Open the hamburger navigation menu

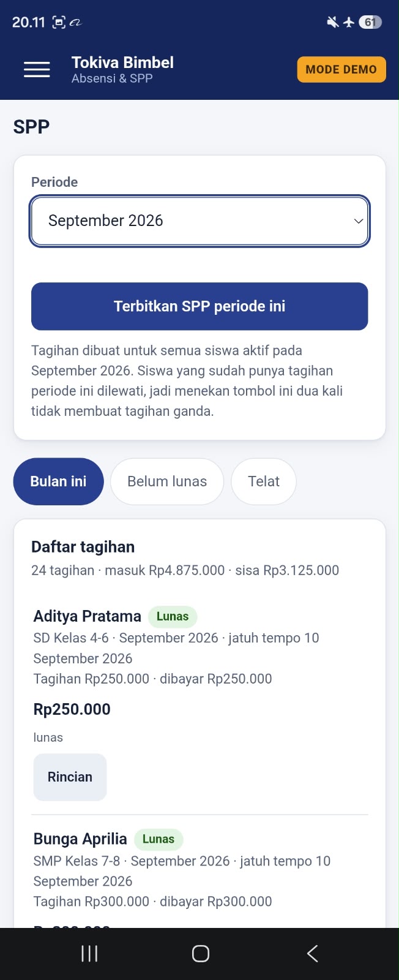coord(37,70)
